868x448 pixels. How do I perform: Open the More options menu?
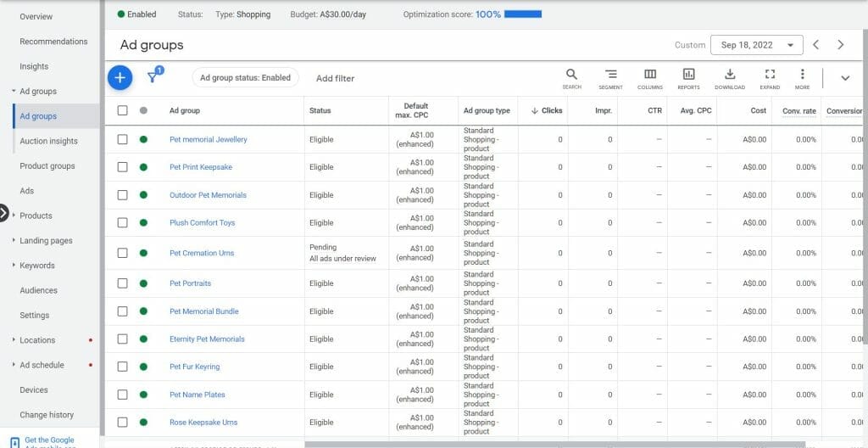pos(802,75)
